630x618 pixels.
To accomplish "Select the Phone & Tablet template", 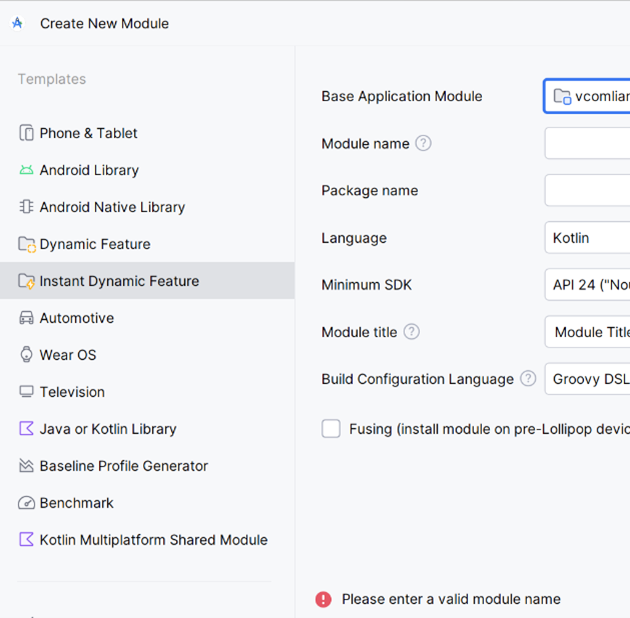I will pos(147,133).
